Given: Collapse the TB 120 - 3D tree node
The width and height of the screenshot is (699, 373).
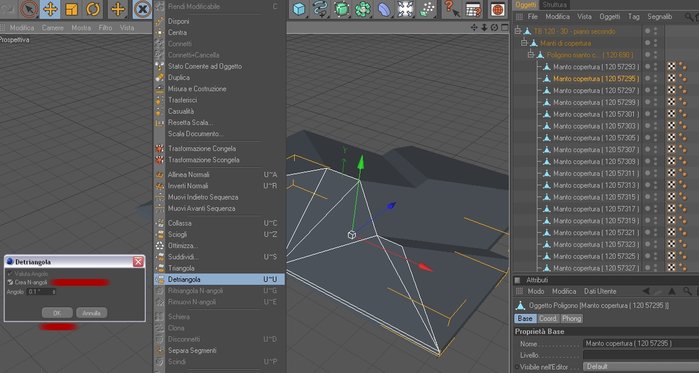Looking at the screenshot, I should pos(518,31).
